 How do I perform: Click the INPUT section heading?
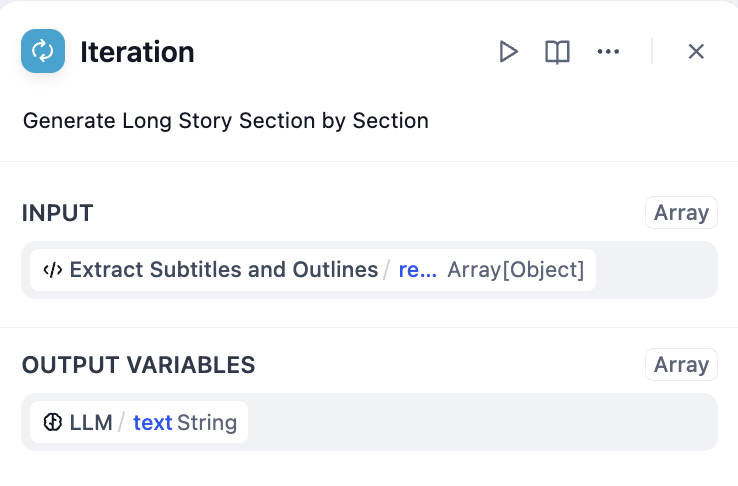58,213
